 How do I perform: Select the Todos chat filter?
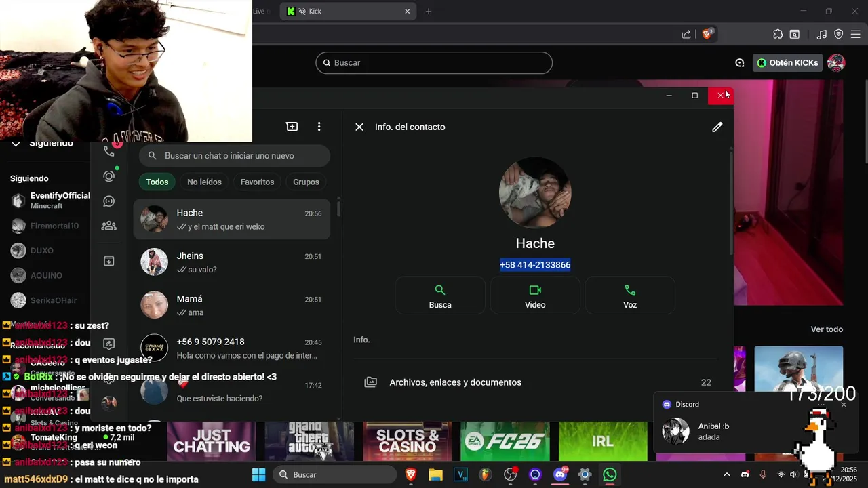point(157,182)
